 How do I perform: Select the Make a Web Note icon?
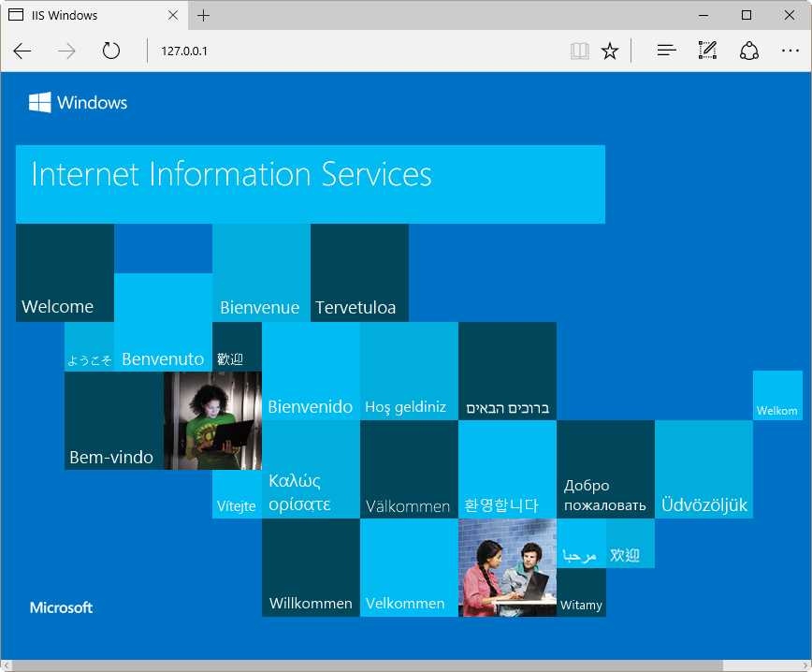[x=707, y=51]
